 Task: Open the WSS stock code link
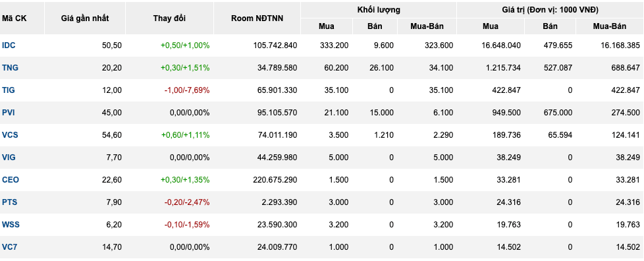click(x=11, y=225)
